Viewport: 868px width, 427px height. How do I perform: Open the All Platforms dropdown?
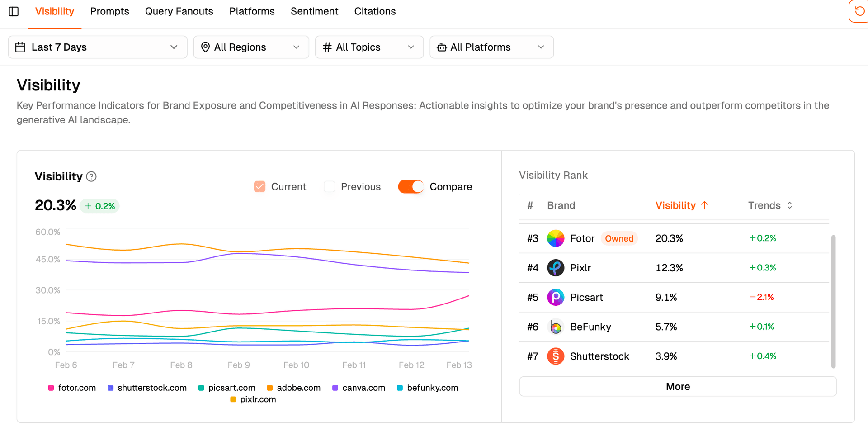point(491,47)
